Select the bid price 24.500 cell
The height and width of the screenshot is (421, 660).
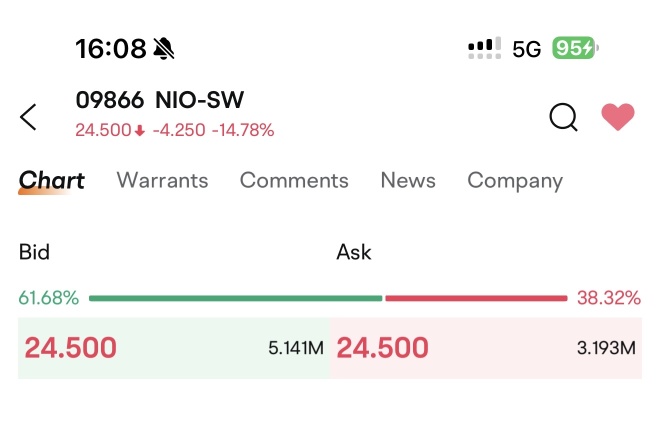(x=71, y=348)
